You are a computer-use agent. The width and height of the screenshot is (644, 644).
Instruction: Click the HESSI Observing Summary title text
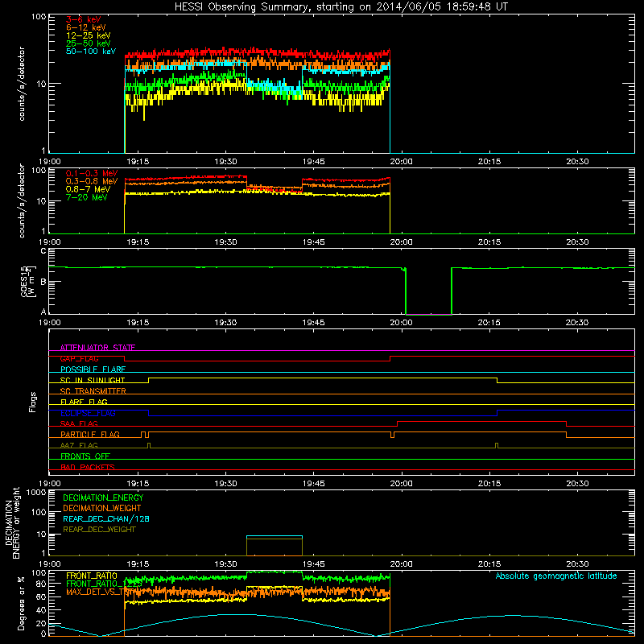click(341, 7)
